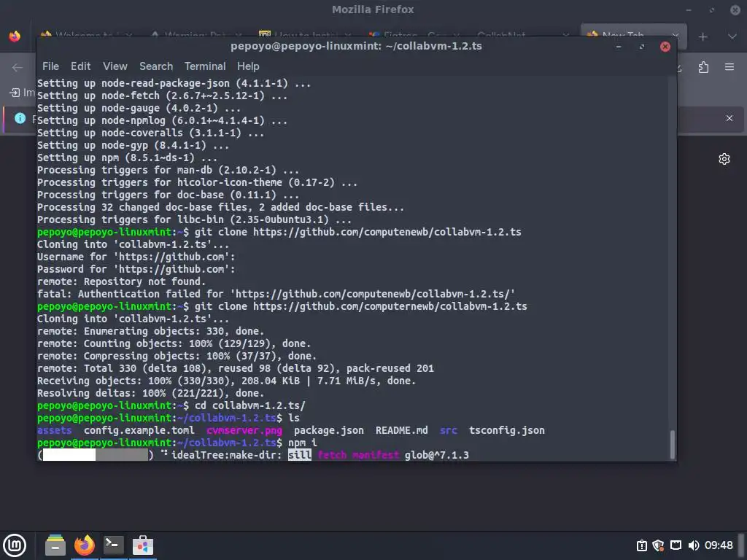Click the 09:48 clock
The width and height of the screenshot is (747, 560).
click(719, 545)
